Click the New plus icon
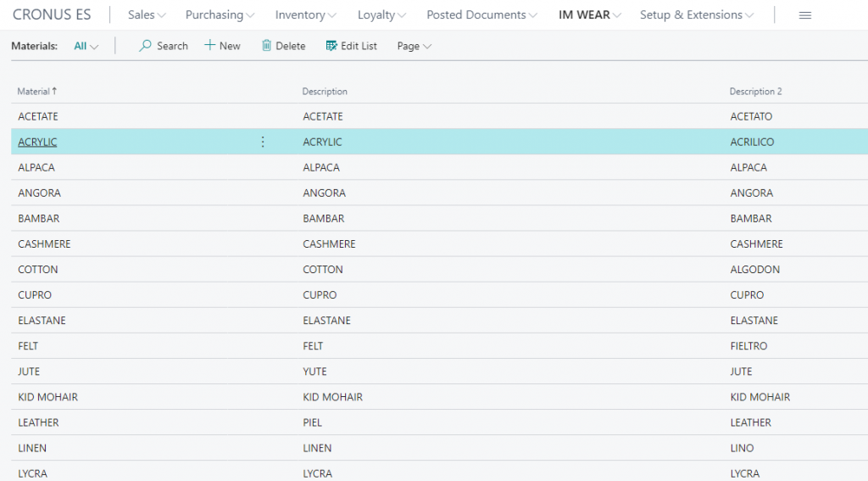Image resolution: width=868 pixels, height=481 pixels. 210,46
